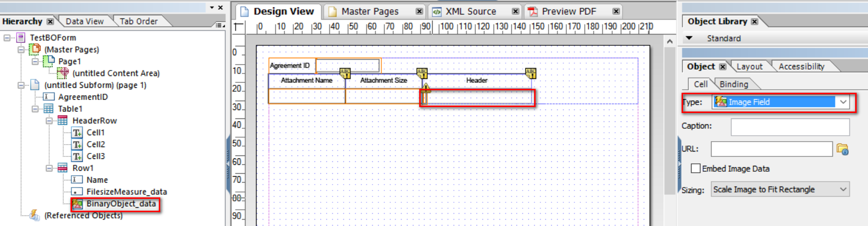The image size is (868, 226).
Task: Select the Attachment Name header cell on canvas
Action: coord(306,80)
